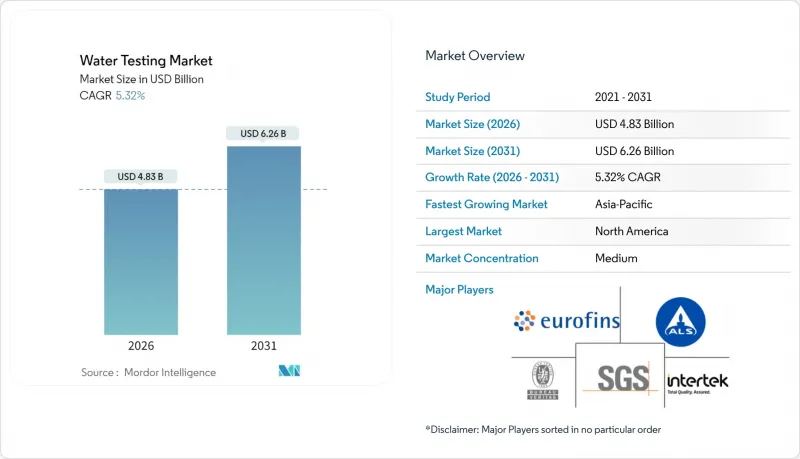Click the Bureau Veritas emblem
Screen dimensions: 800x459
pyautogui.click(x=542, y=379)
